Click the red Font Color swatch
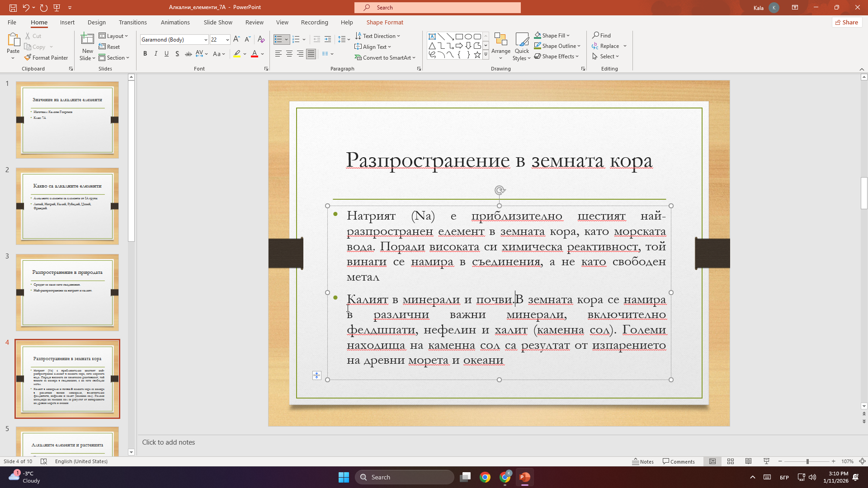 [255, 54]
